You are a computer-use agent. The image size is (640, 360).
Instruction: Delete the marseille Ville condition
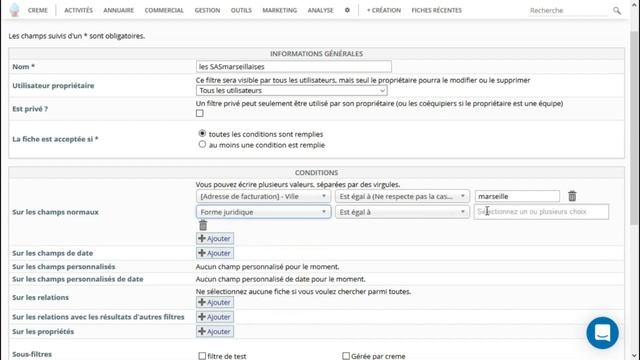572,196
